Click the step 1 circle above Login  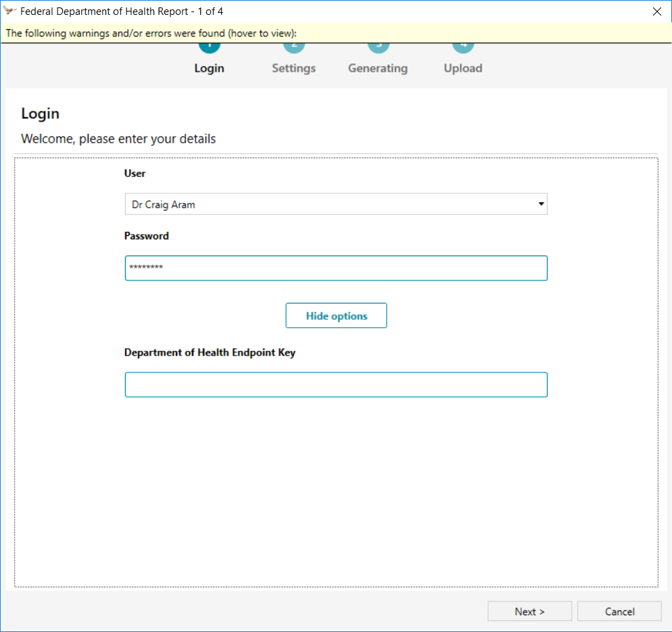point(209,47)
